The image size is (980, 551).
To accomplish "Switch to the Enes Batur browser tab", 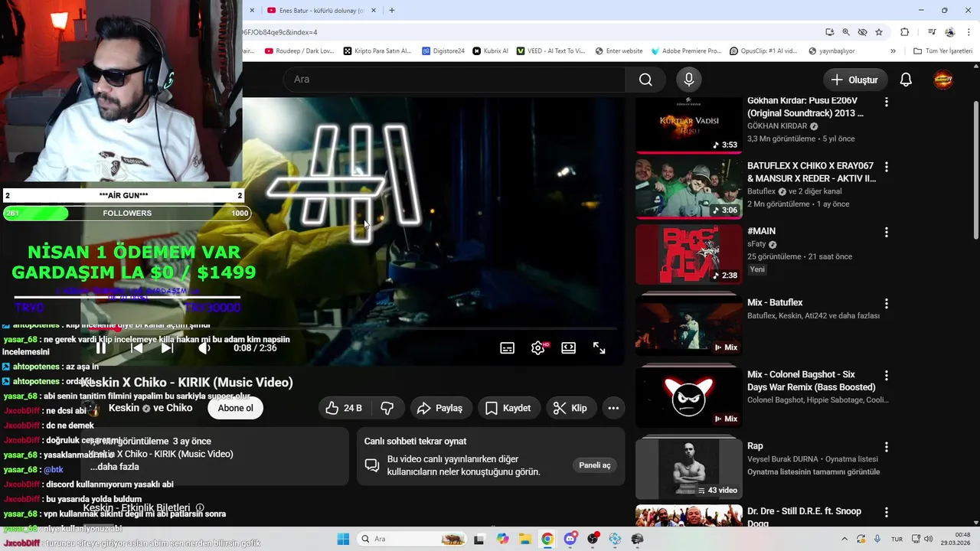I will pos(314,11).
